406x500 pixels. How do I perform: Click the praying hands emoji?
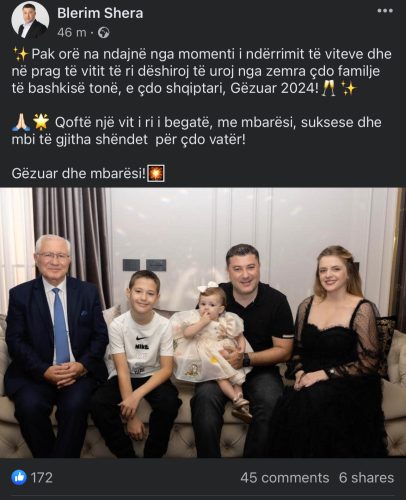click(21, 122)
